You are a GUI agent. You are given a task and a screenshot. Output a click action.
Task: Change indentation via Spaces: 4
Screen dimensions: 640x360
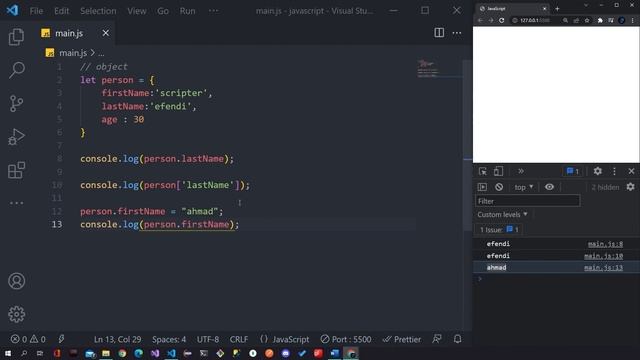click(169, 339)
